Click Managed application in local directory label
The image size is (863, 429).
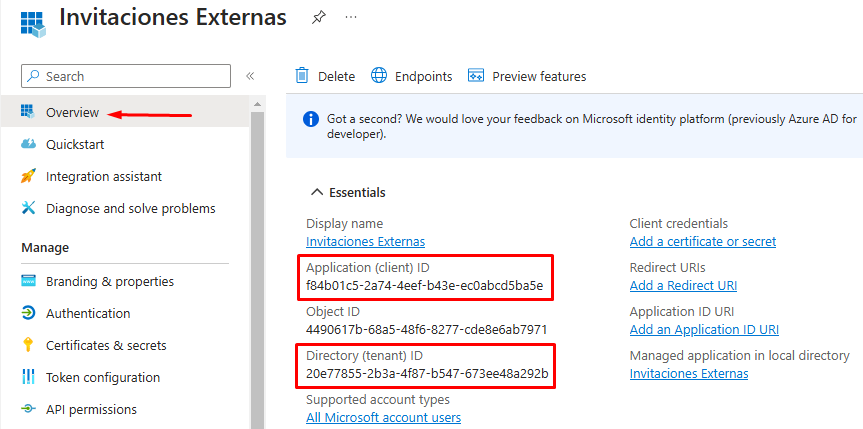click(740, 356)
